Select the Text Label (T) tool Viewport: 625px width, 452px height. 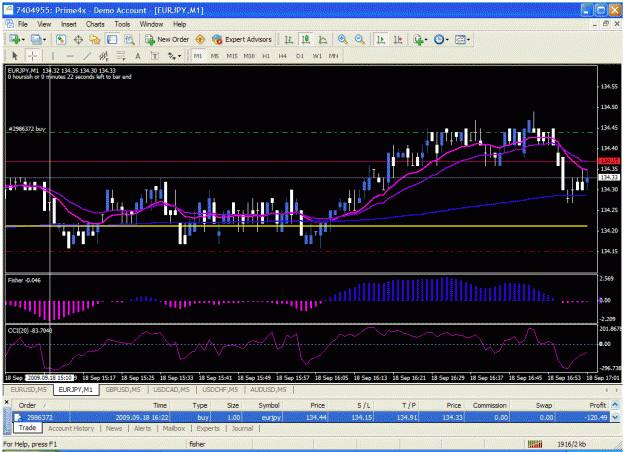click(155, 56)
